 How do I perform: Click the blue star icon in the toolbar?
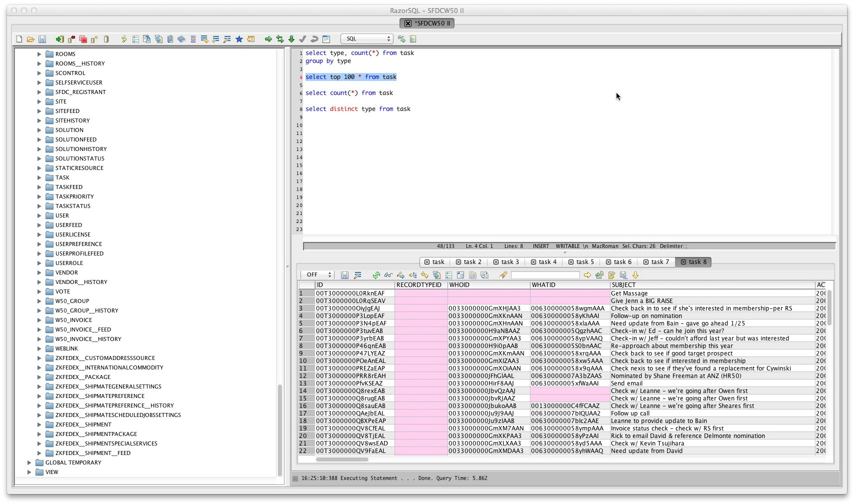click(239, 39)
